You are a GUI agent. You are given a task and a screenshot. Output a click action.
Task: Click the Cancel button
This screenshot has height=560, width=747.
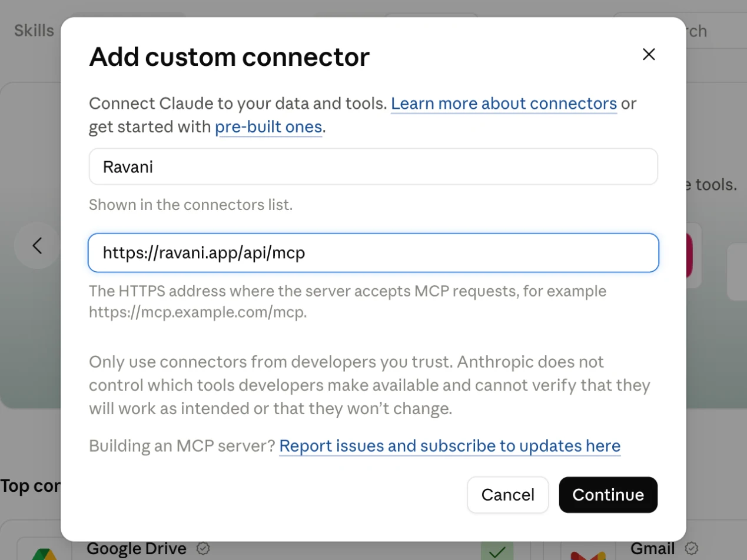(x=508, y=495)
